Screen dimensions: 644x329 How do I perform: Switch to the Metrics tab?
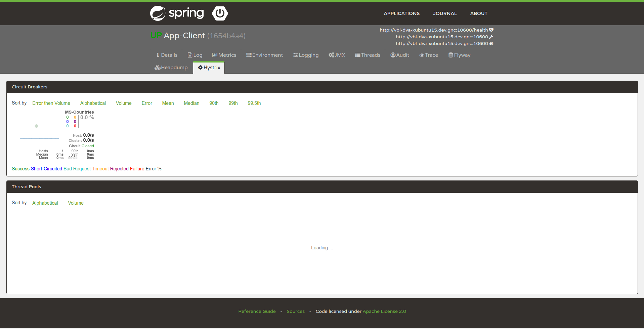click(x=224, y=55)
